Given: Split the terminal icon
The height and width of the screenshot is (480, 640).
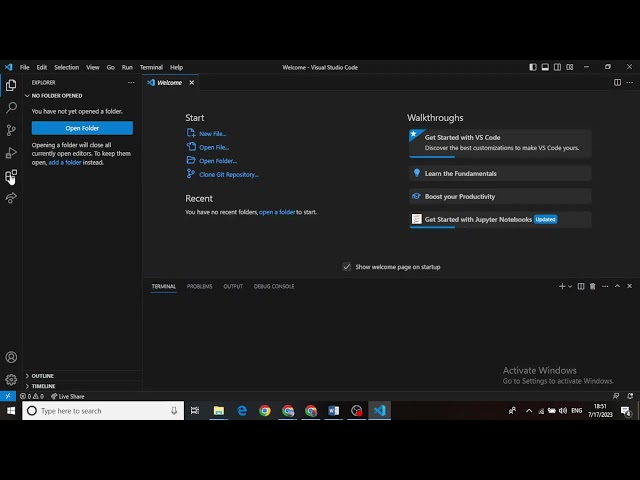Looking at the screenshot, I should (581, 286).
